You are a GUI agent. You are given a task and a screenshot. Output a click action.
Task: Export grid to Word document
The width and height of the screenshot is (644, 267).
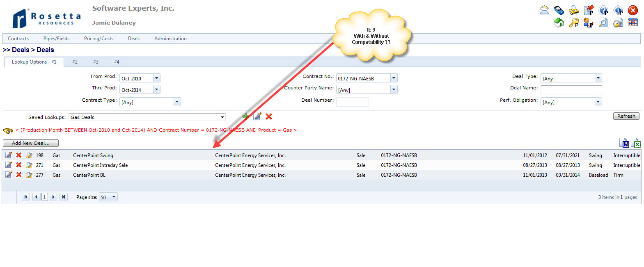pos(624,143)
